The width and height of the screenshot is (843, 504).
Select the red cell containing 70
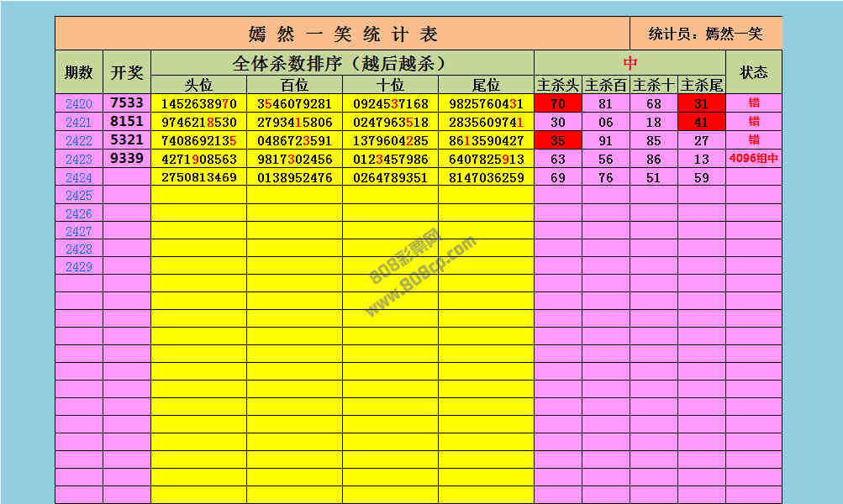click(x=557, y=104)
